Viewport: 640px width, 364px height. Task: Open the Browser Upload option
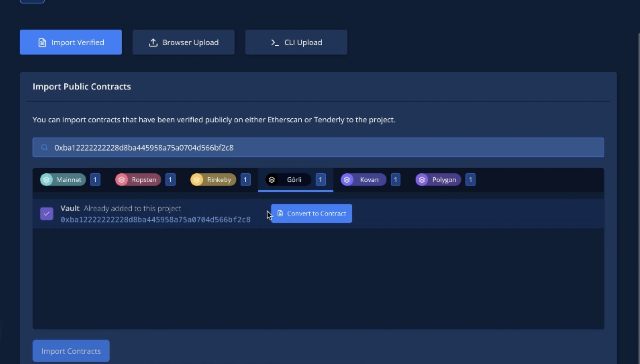[x=183, y=42]
